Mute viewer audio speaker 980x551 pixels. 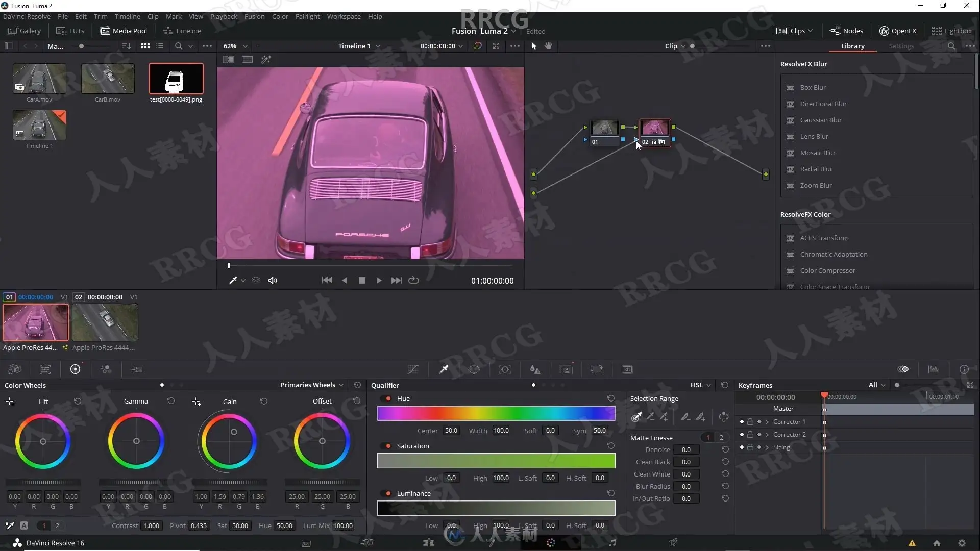[273, 280]
